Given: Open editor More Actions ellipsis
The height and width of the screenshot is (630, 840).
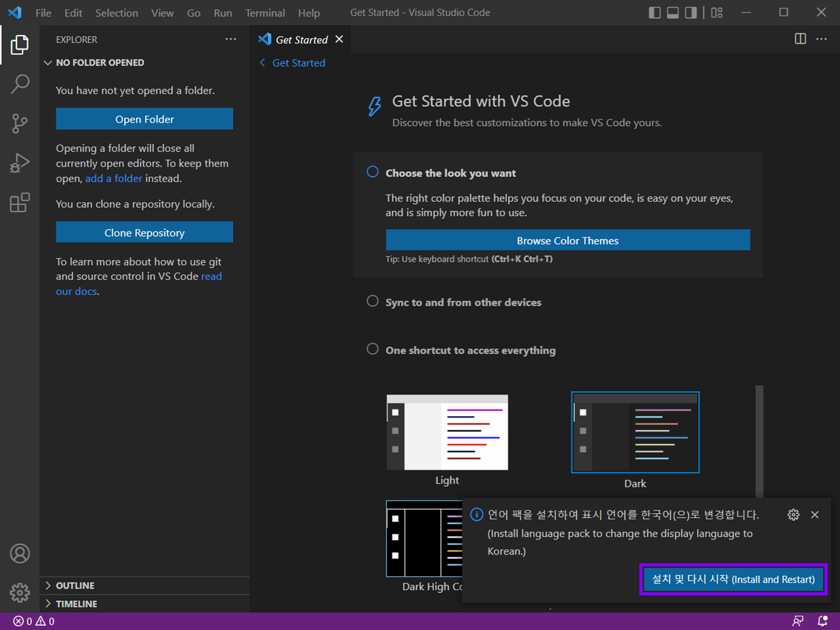Looking at the screenshot, I should pos(821,39).
